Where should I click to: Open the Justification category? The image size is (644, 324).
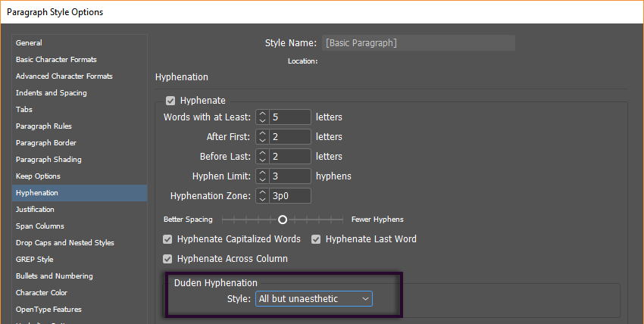[35, 210]
